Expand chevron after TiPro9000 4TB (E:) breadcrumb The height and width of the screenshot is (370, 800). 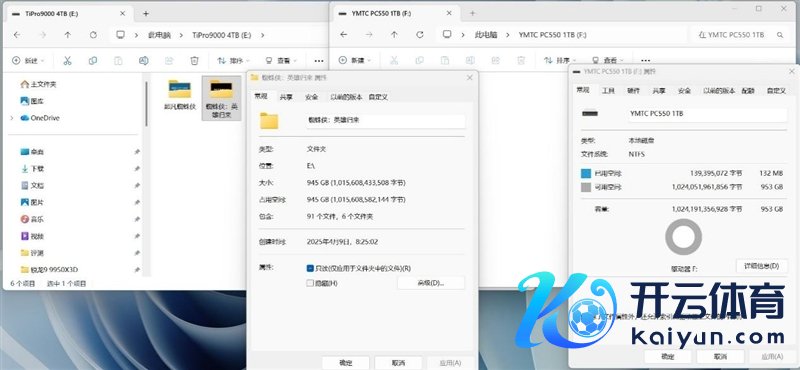pyautogui.click(x=262, y=35)
